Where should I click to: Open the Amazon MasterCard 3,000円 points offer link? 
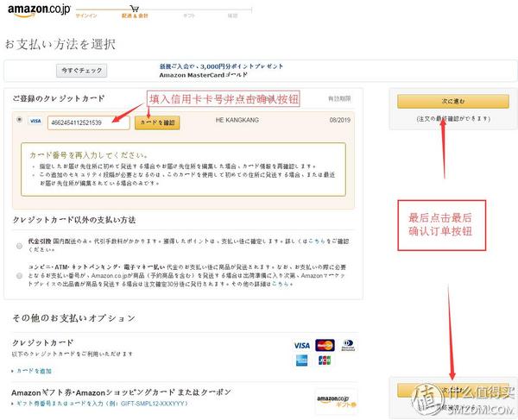tap(221, 66)
